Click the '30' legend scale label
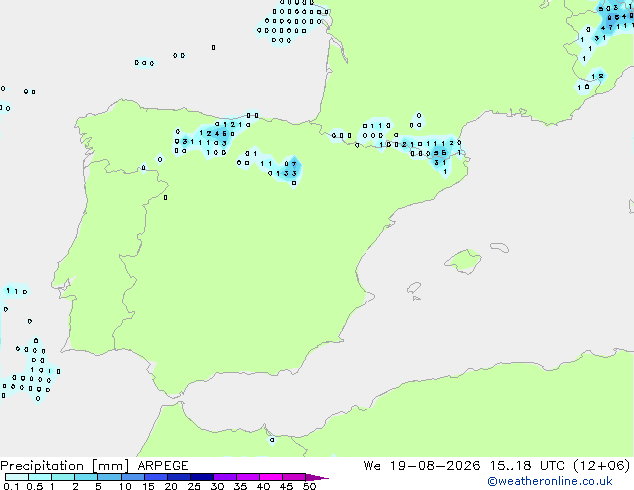634x490 pixels. (x=217, y=486)
